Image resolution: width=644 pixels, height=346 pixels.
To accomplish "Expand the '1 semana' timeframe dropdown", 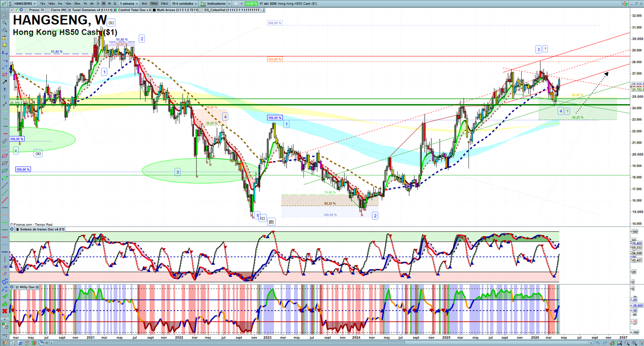I will point(129,4).
